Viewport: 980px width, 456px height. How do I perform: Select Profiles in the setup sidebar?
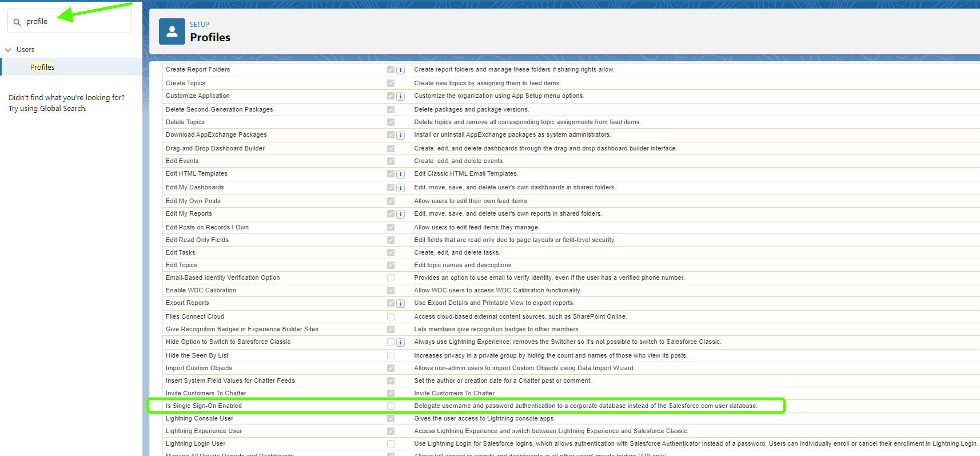pyautogui.click(x=42, y=67)
